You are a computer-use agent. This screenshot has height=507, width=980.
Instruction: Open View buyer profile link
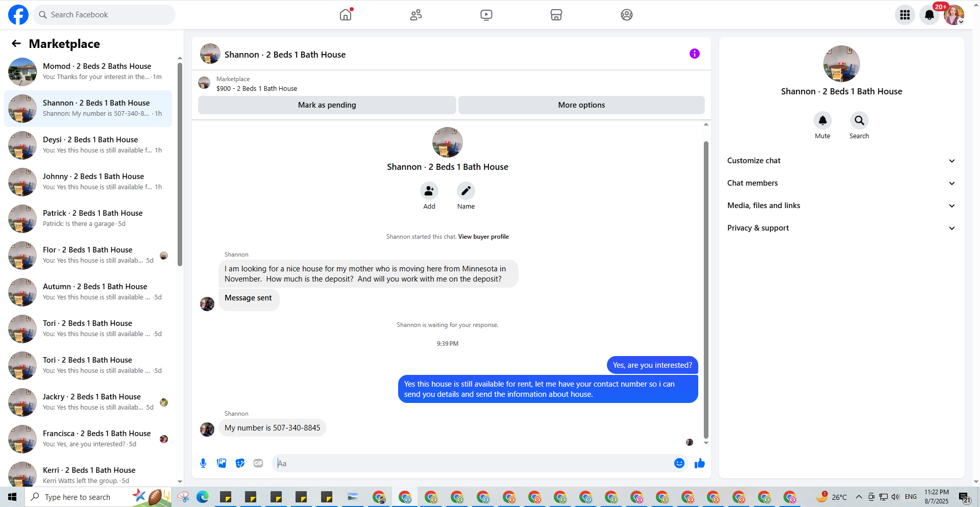[x=483, y=237]
